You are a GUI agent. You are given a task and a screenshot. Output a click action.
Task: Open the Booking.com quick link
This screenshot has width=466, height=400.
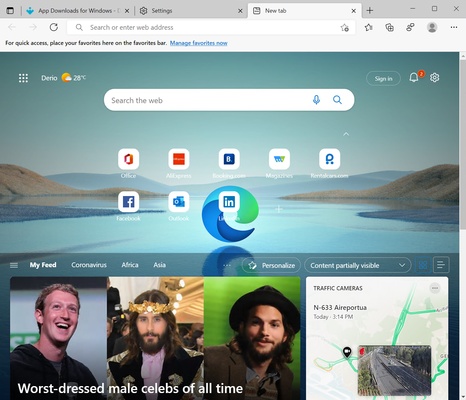[x=229, y=164]
